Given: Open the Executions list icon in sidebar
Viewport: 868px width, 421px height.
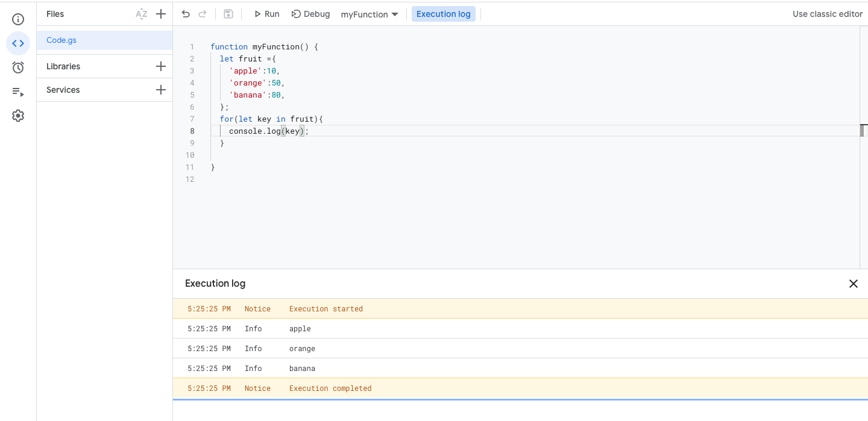Looking at the screenshot, I should pos(18,92).
